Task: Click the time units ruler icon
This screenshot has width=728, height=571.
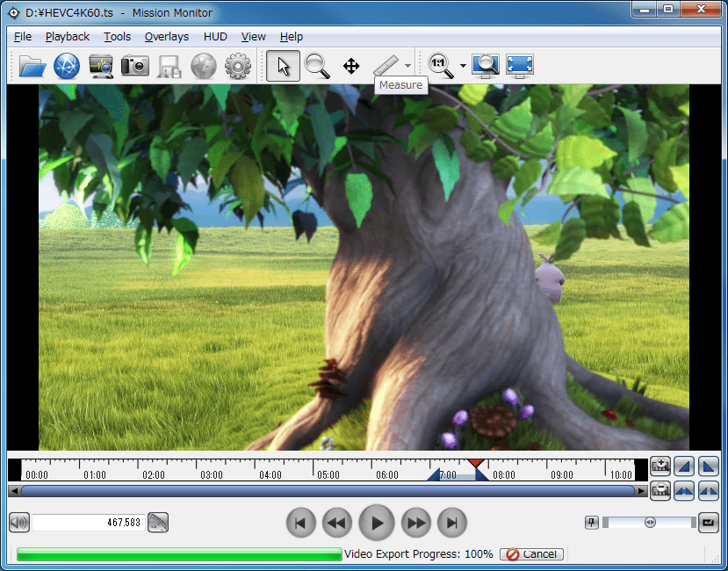Action: [x=158, y=523]
